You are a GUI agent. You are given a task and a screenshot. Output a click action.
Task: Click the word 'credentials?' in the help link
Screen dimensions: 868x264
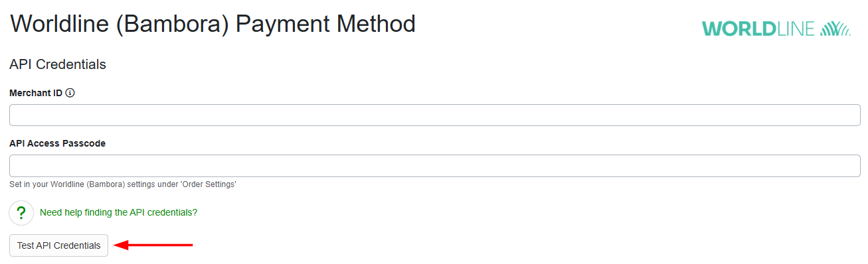pos(172,213)
